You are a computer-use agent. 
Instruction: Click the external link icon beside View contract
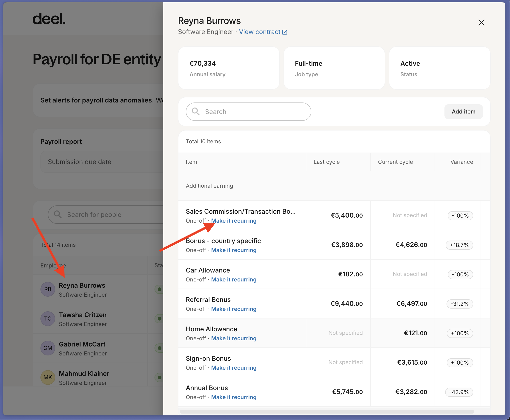point(285,32)
